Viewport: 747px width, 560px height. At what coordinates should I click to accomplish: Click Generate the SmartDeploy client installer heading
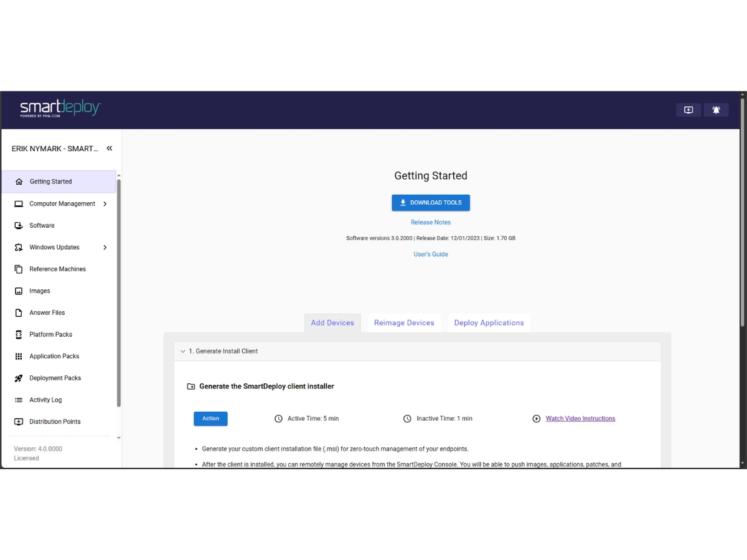tap(266, 386)
